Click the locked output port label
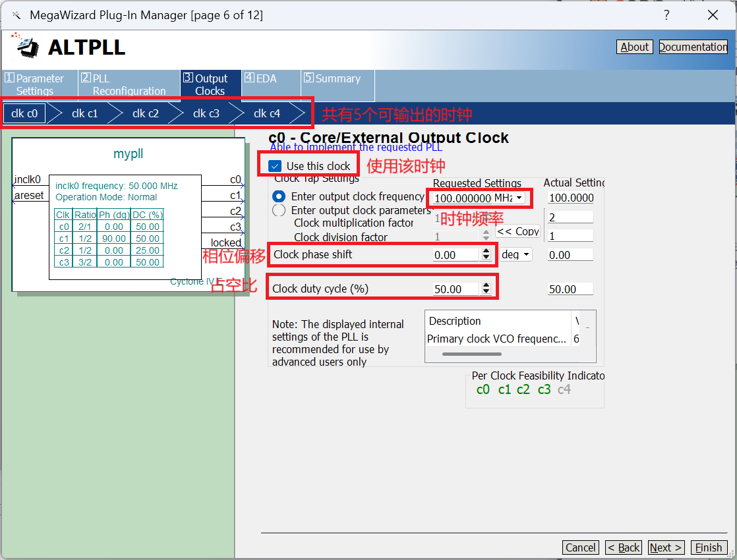 pos(225,243)
